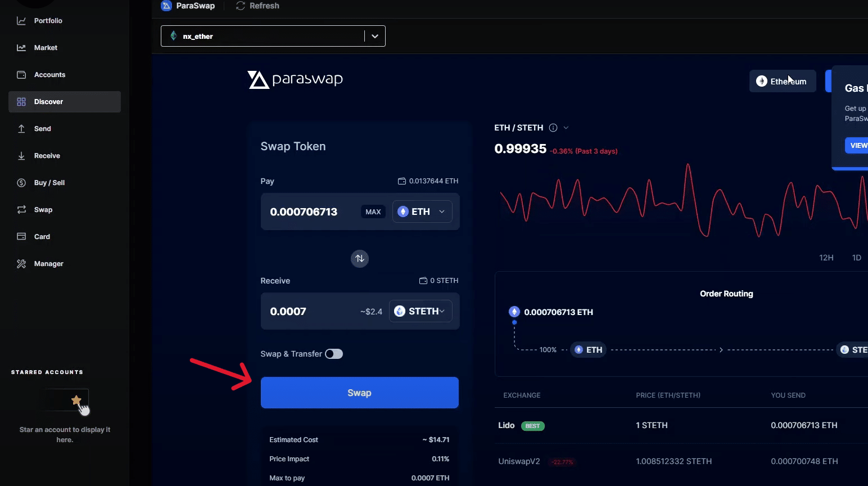Click the 0.99935 price value
Screen dimensions: 868x486
(521, 148)
